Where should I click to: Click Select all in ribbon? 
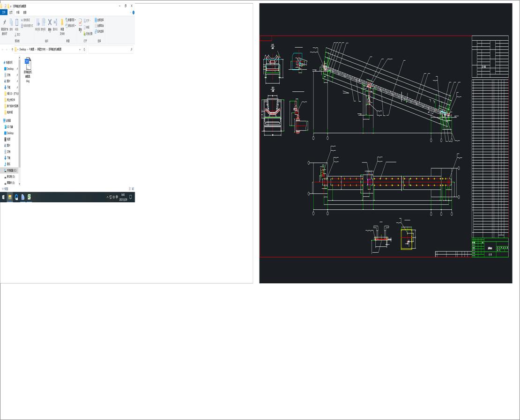click(99, 20)
